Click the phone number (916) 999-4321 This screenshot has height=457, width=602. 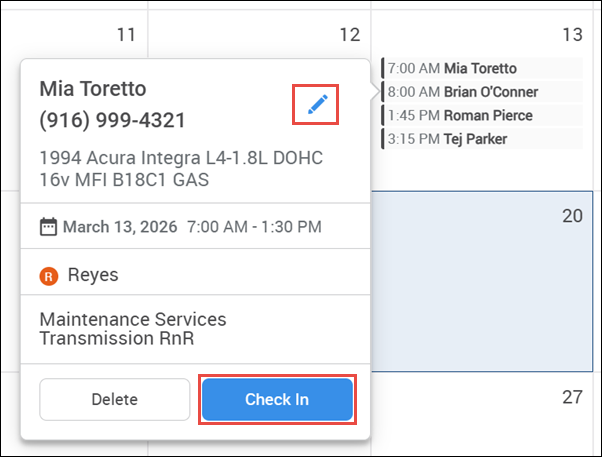pos(112,120)
